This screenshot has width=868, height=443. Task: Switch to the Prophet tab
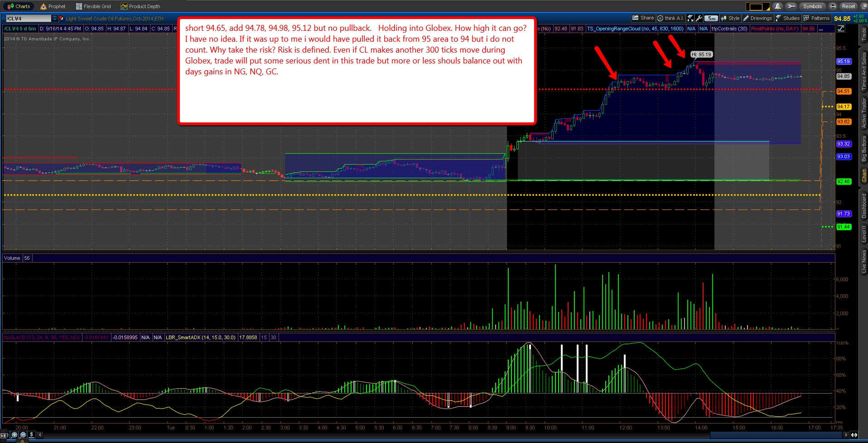(x=53, y=6)
